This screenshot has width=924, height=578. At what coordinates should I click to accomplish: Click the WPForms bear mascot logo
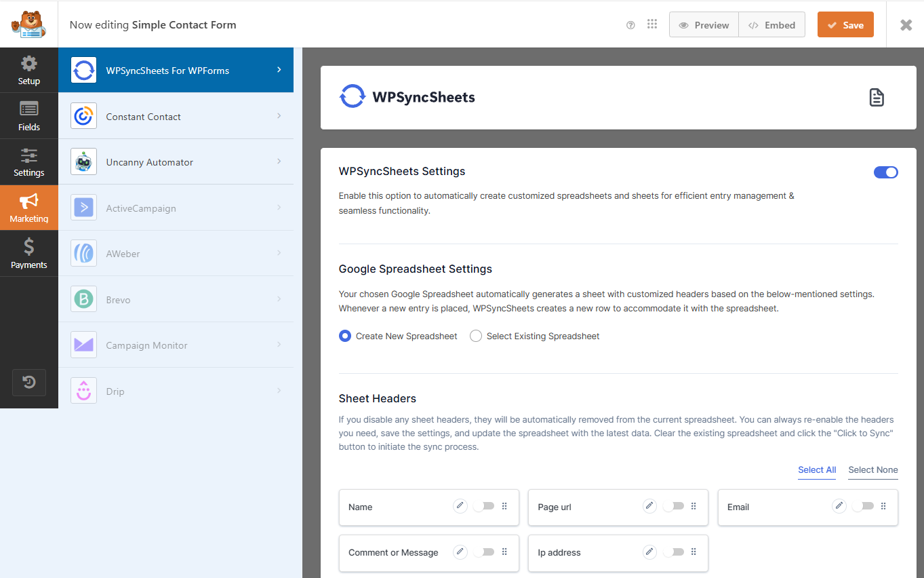28,24
